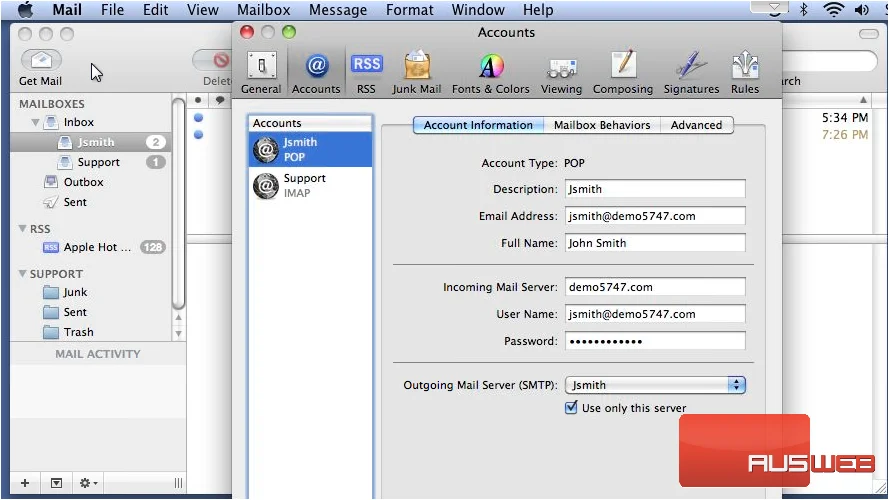Click the Description field
Image resolution: width=889 pixels, height=500 pixels.
coord(655,189)
